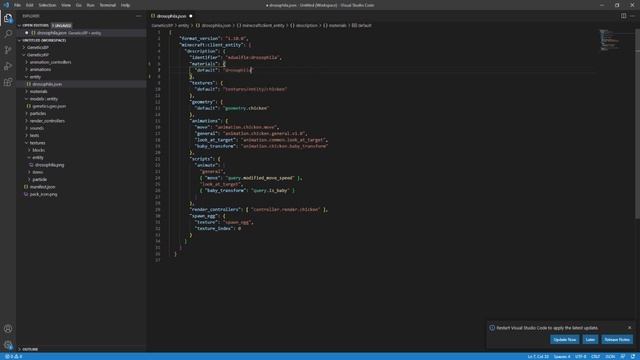Open manifest.json file

[x=42, y=187]
